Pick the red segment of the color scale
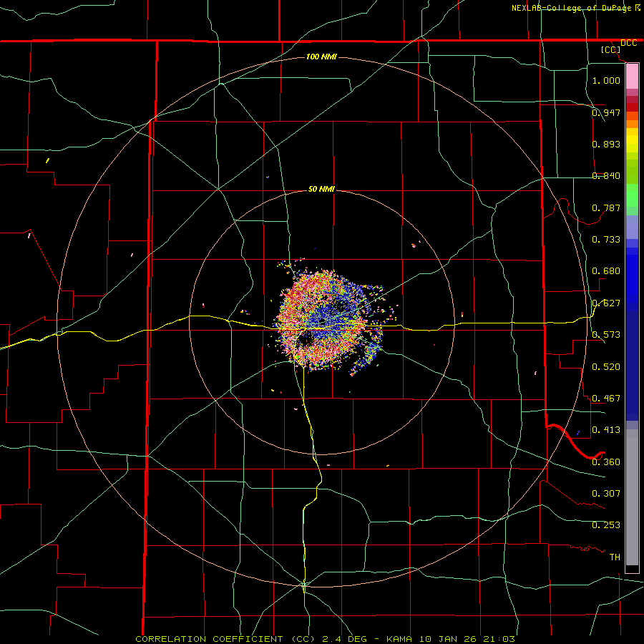The image size is (644, 644). [x=632, y=107]
